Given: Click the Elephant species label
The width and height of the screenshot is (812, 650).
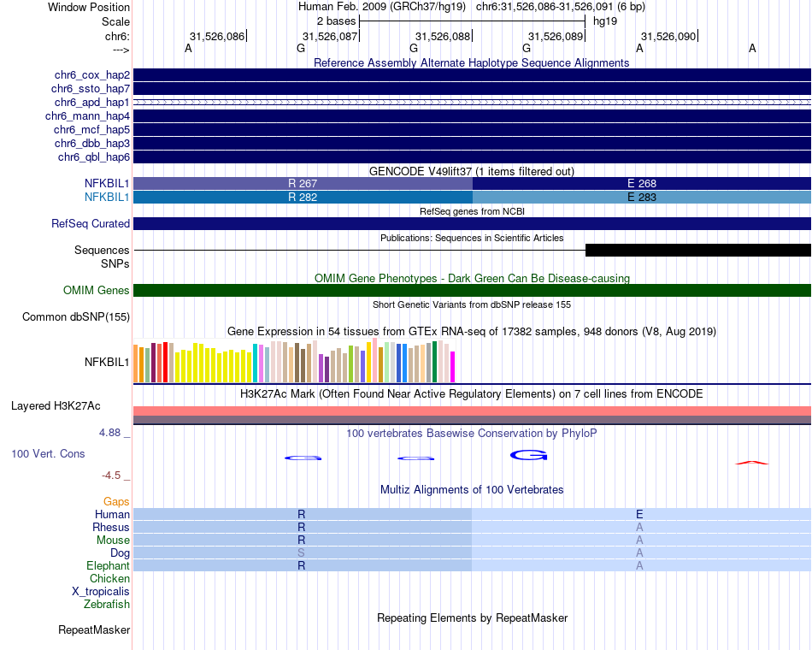Looking at the screenshot, I should tap(108, 565).
